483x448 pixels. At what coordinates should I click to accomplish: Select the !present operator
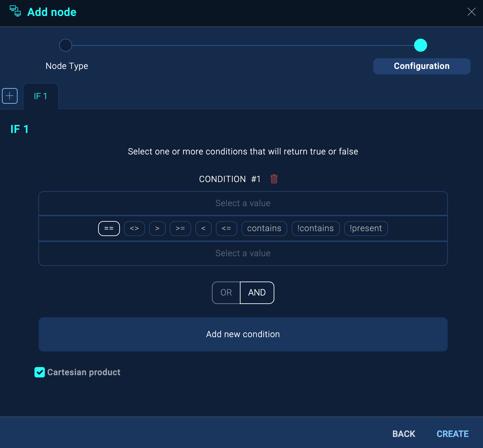click(366, 228)
